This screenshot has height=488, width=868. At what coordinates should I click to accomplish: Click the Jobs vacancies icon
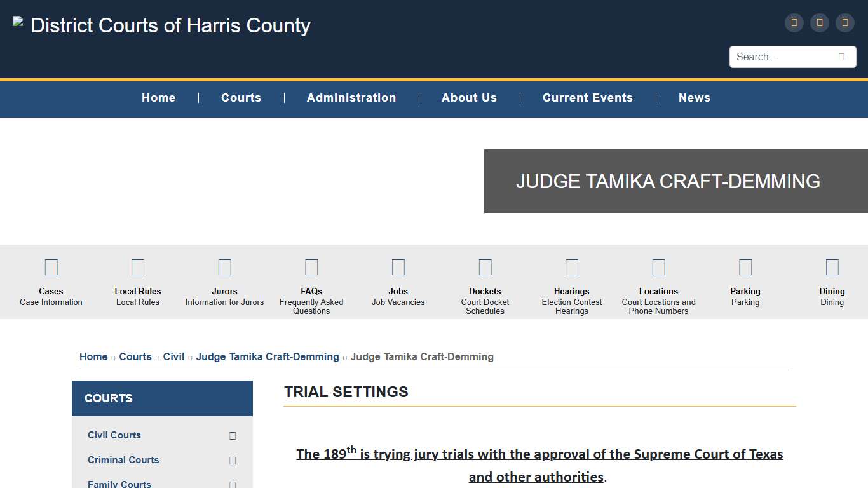tap(398, 267)
